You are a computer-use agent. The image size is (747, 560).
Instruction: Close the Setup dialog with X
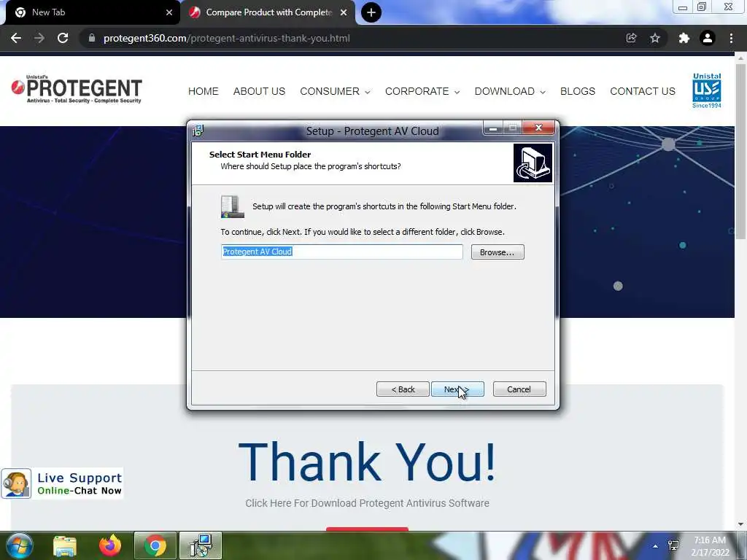coord(538,128)
